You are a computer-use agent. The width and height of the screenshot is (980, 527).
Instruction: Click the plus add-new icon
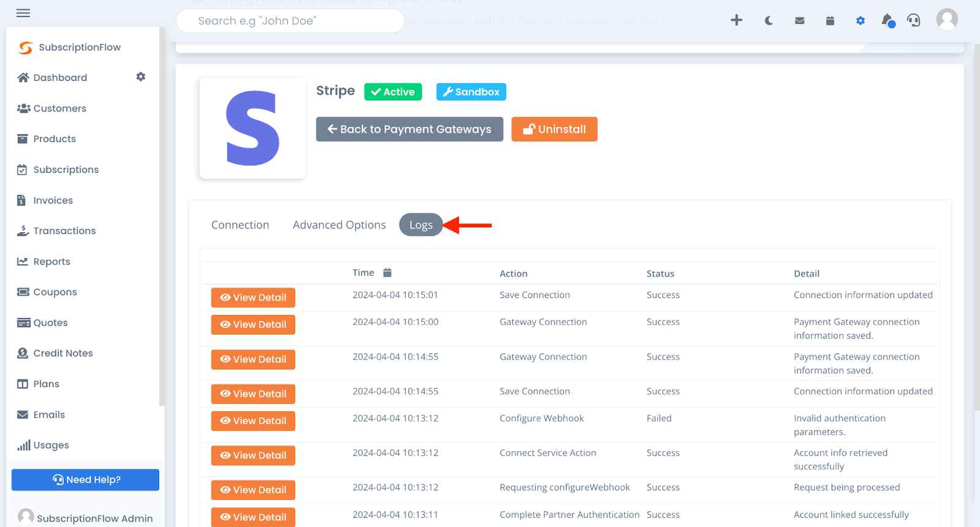tap(737, 20)
